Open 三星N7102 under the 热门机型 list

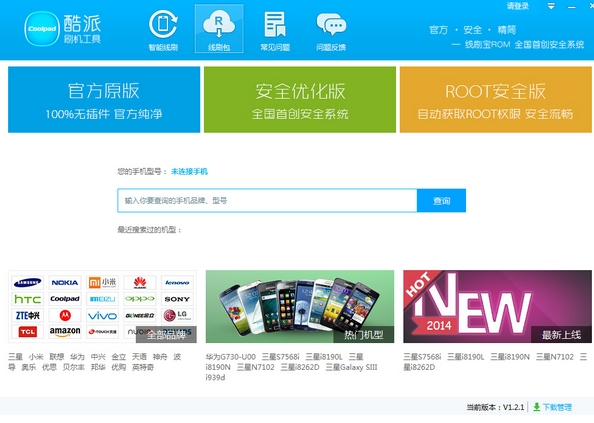pyautogui.click(x=256, y=367)
